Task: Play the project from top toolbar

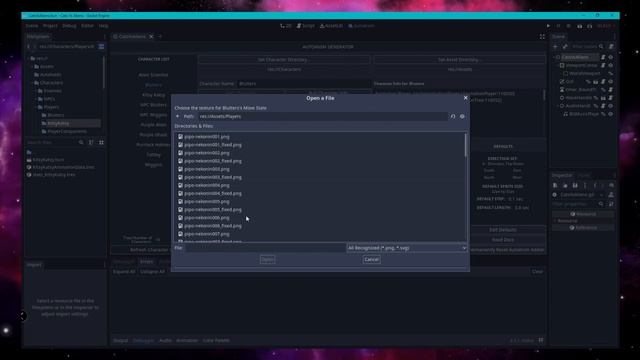Action: tap(548, 26)
